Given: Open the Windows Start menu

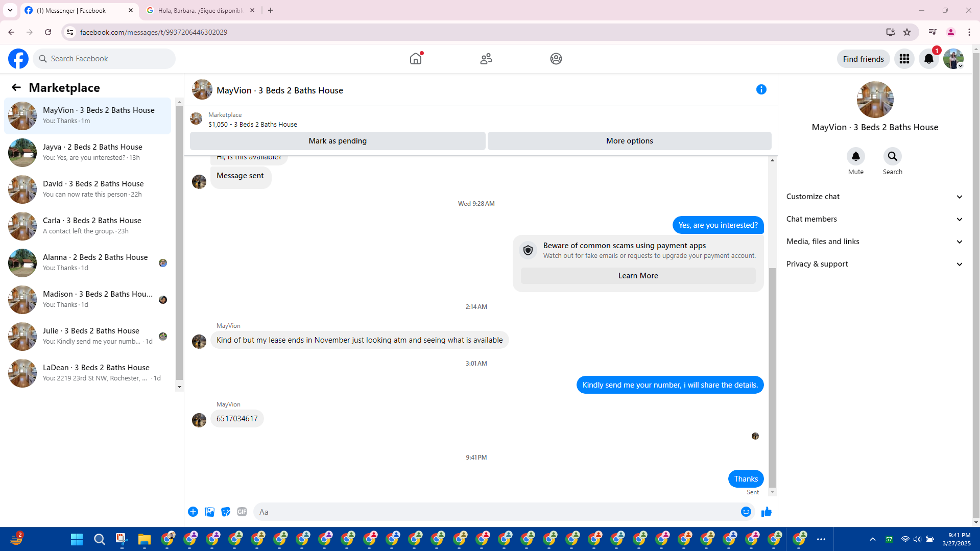Looking at the screenshot, I should (77, 539).
